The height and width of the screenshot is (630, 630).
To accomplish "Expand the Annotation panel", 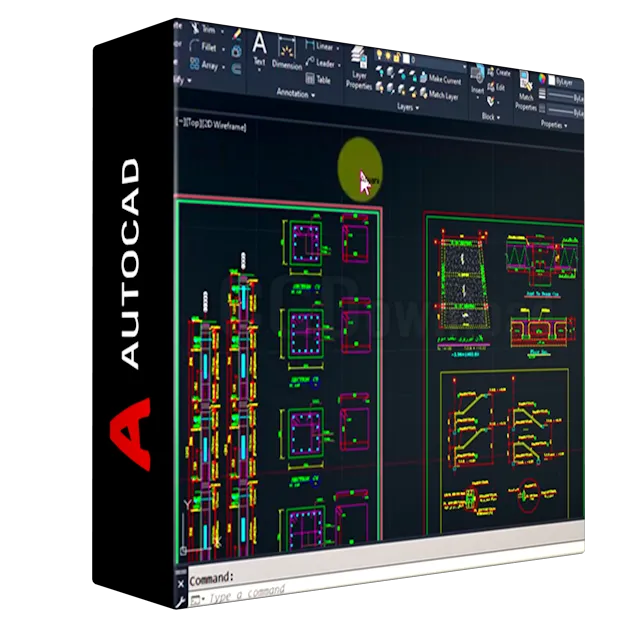I will [296, 94].
